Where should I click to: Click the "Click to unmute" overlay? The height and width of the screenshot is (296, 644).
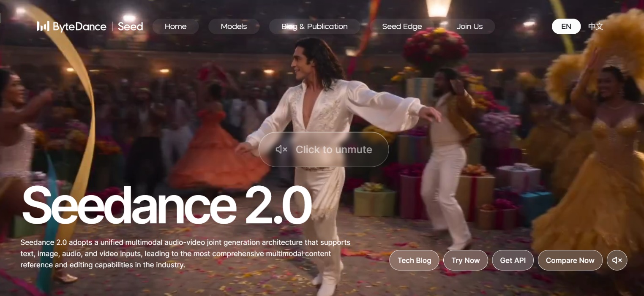(x=324, y=149)
